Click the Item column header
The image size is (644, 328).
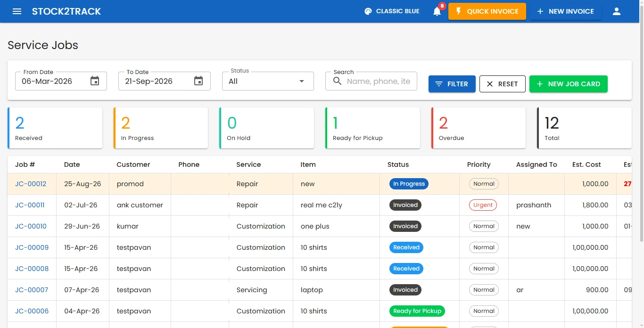coord(308,164)
